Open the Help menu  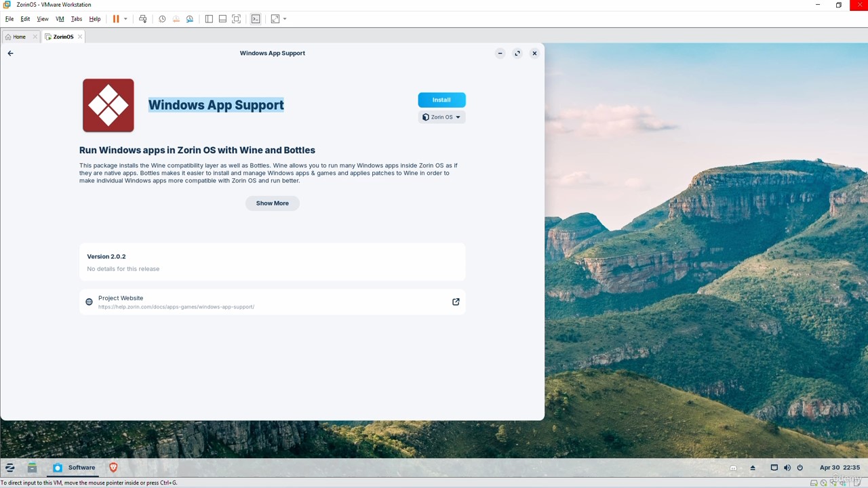95,19
